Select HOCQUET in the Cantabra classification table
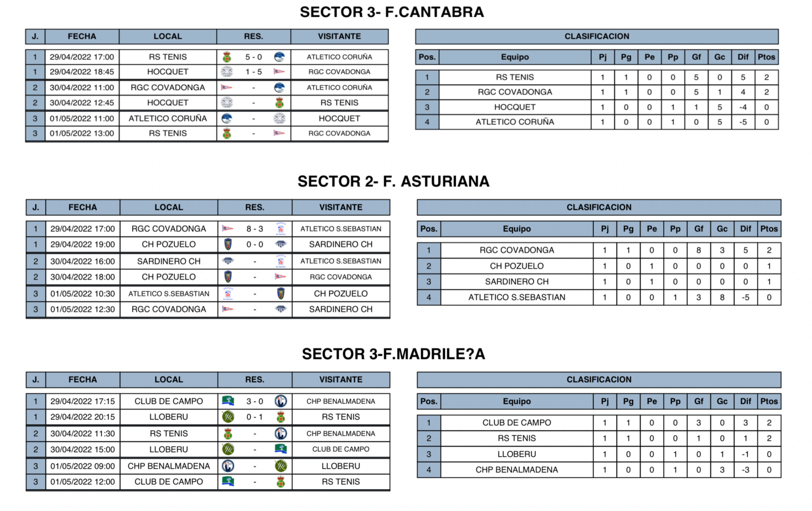This screenshot has width=812, height=511. click(515, 107)
